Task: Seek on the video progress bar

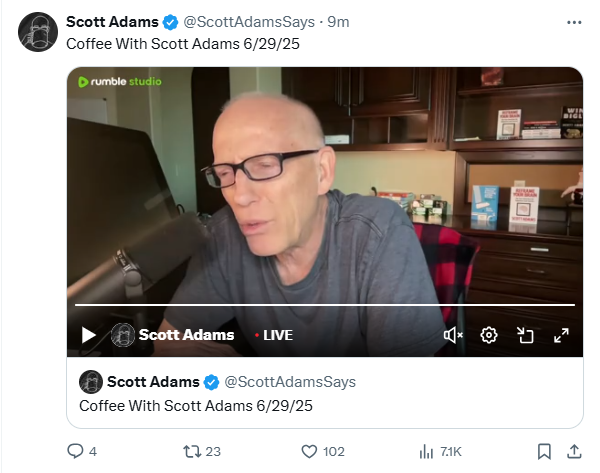Action: coord(325,305)
